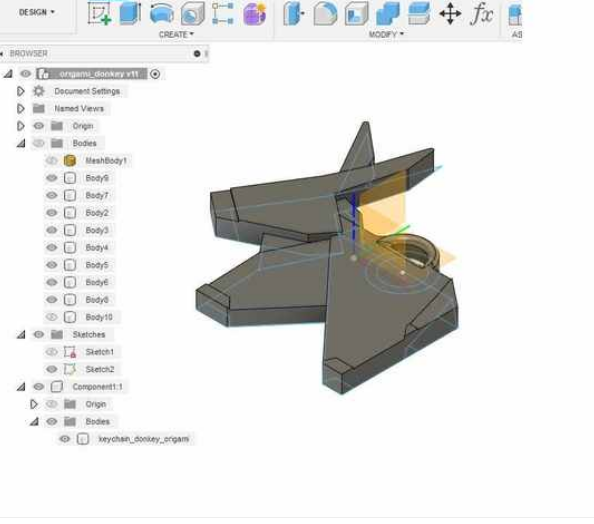Screen dimensions: 594x524
Task: Select the Offset Face tool
Action: point(419,13)
